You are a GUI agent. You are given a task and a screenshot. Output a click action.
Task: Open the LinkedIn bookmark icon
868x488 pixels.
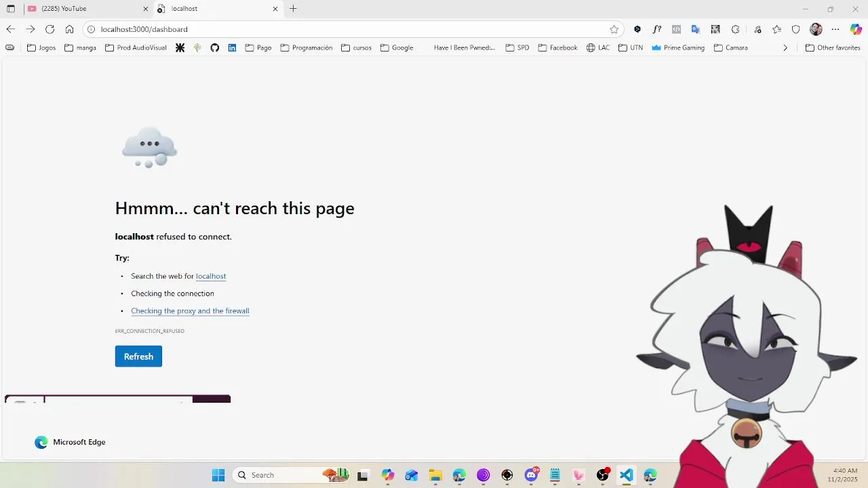232,47
